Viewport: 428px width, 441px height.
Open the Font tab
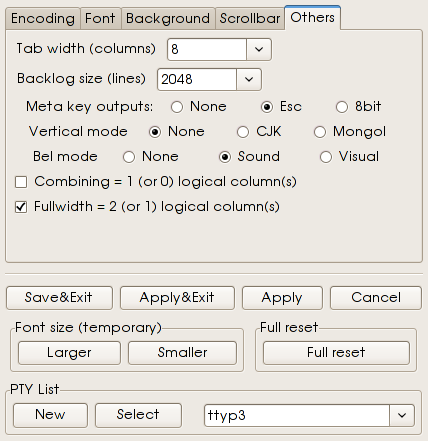click(x=100, y=19)
